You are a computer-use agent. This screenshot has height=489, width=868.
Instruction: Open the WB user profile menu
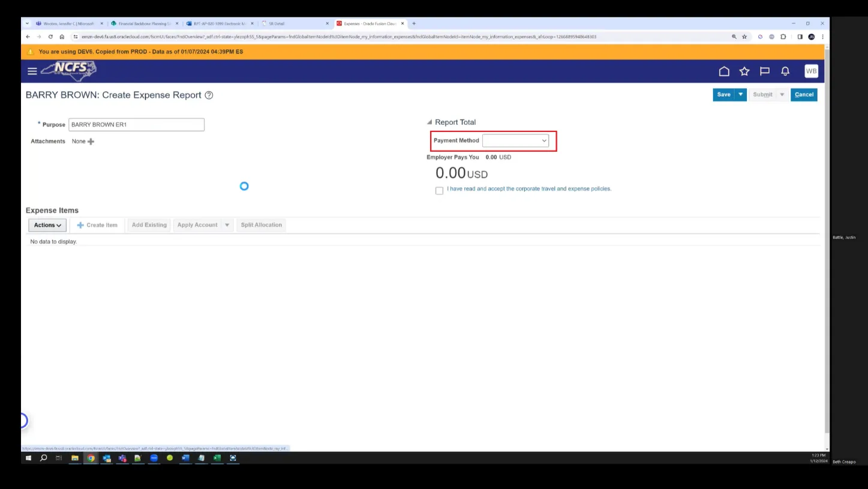coord(811,71)
